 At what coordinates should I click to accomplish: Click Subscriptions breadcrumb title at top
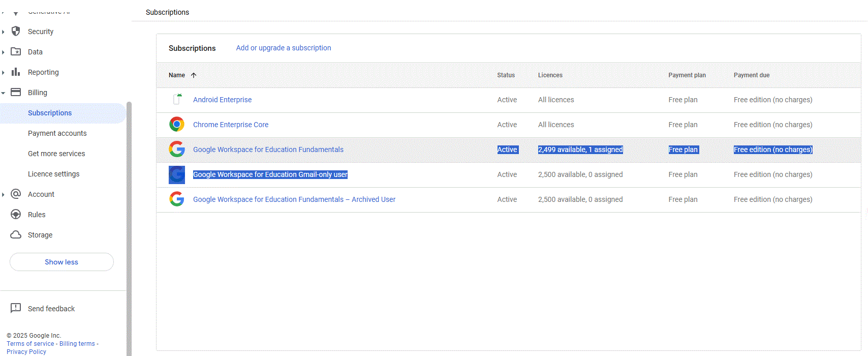[167, 12]
